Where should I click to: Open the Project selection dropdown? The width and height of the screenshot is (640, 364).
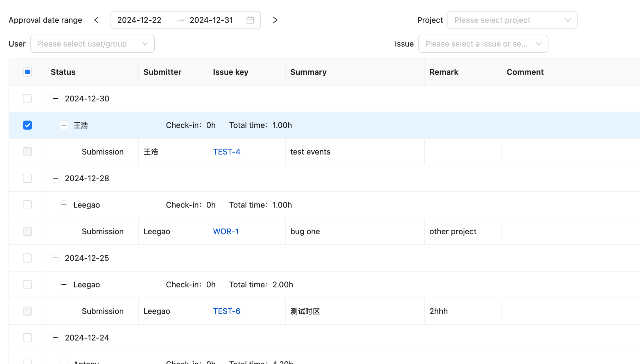click(512, 20)
